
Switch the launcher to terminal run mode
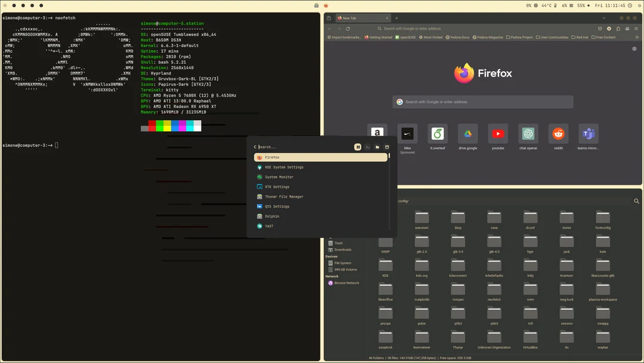click(367, 146)
